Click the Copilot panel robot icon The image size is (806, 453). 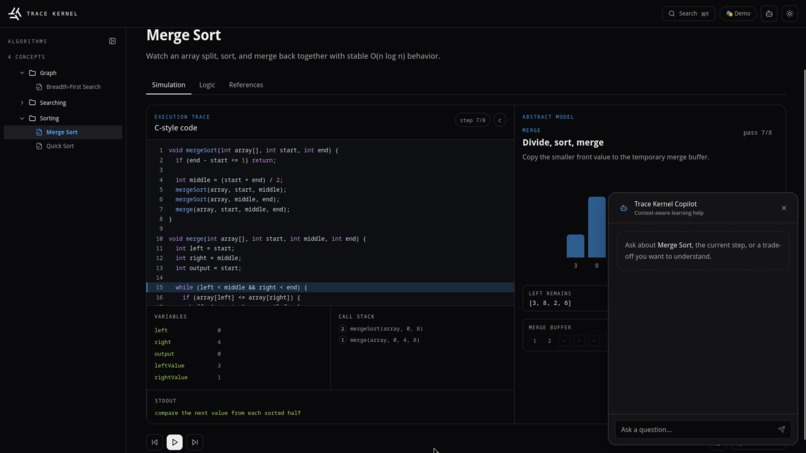(x=624, y=208)
